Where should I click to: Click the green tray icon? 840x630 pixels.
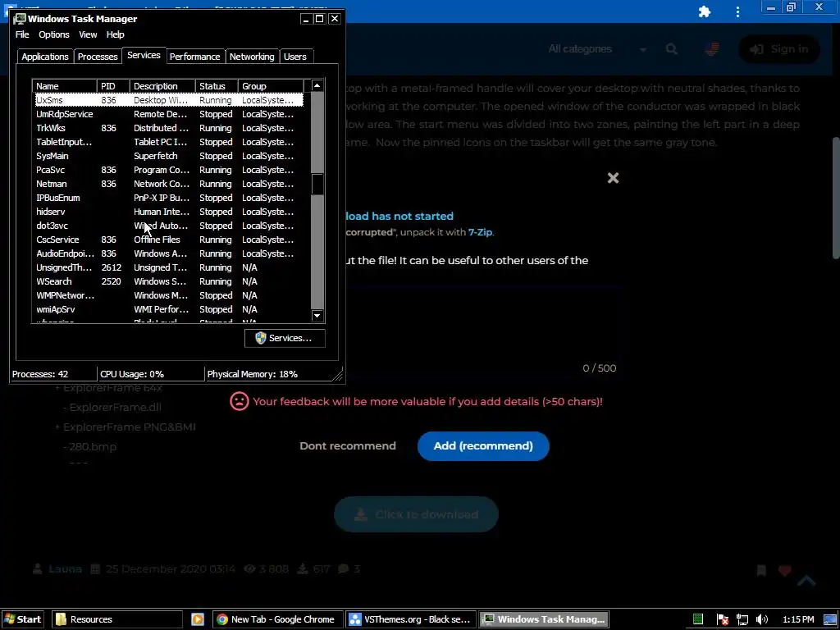tap(697, 619)
